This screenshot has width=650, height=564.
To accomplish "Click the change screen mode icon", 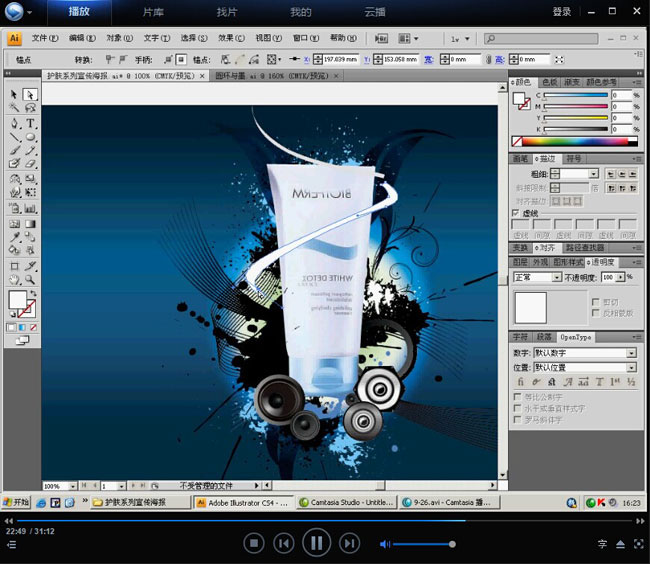I will pos(23,340).
